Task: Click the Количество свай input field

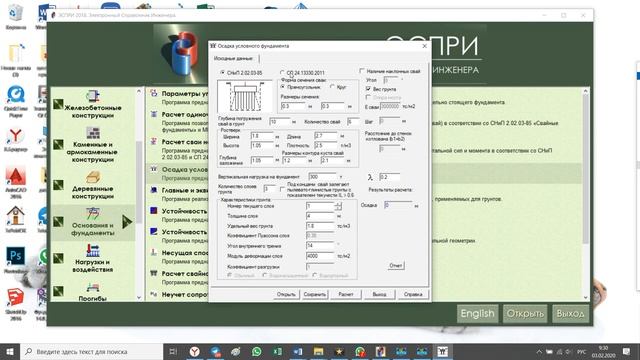Action: click(x=353, y=122)
